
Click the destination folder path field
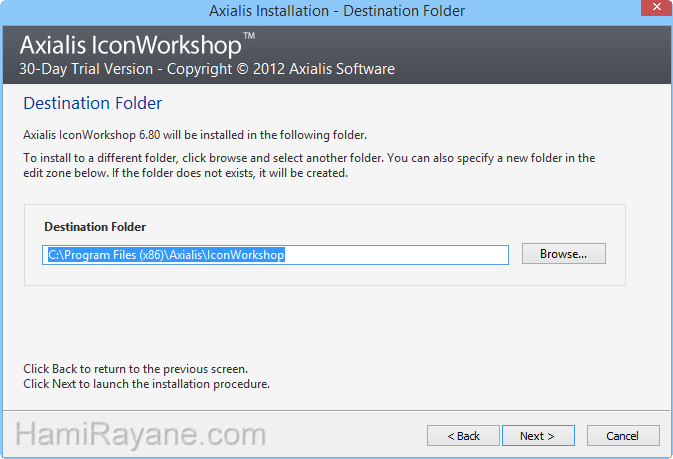pos(275,255)
